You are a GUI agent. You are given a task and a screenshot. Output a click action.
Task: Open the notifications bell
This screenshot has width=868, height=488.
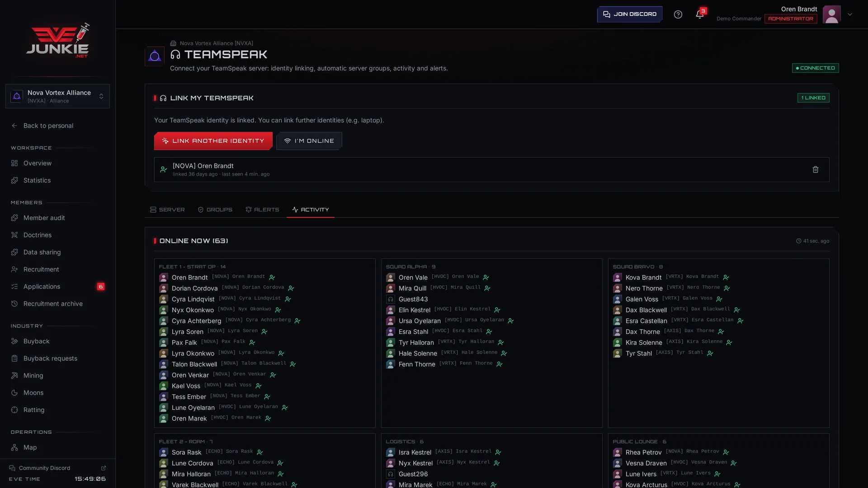click(x=699, y=14)
